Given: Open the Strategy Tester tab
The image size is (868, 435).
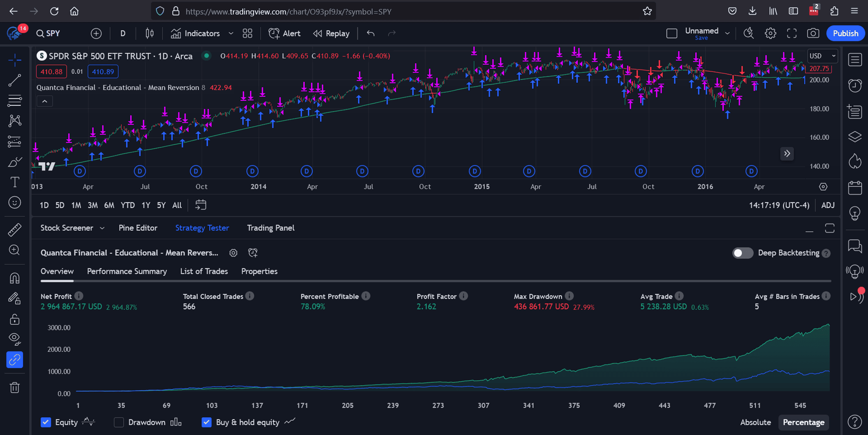Looking at the screenshot, I should [202, 228].
